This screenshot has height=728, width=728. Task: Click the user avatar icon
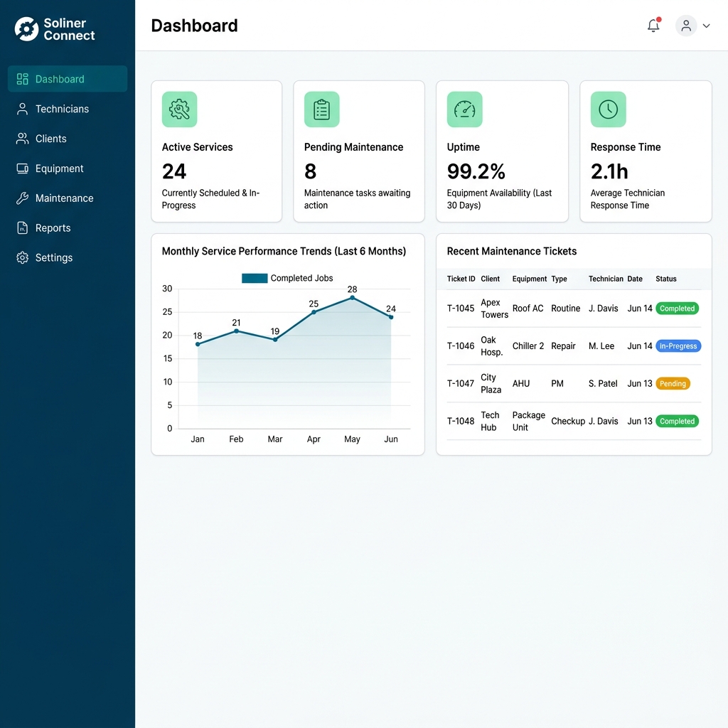(x=686, y=26)
